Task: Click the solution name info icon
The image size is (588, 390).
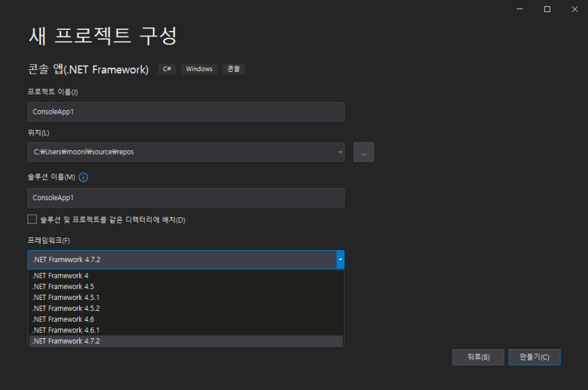Action: (x=83, y=177)
